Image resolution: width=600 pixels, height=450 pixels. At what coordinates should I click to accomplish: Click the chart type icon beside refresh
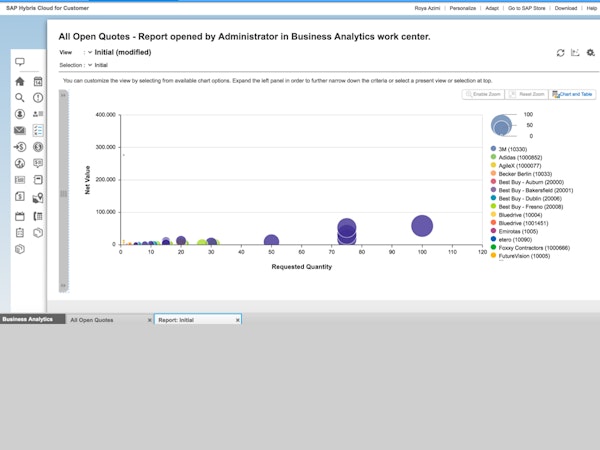pos(575,52)
